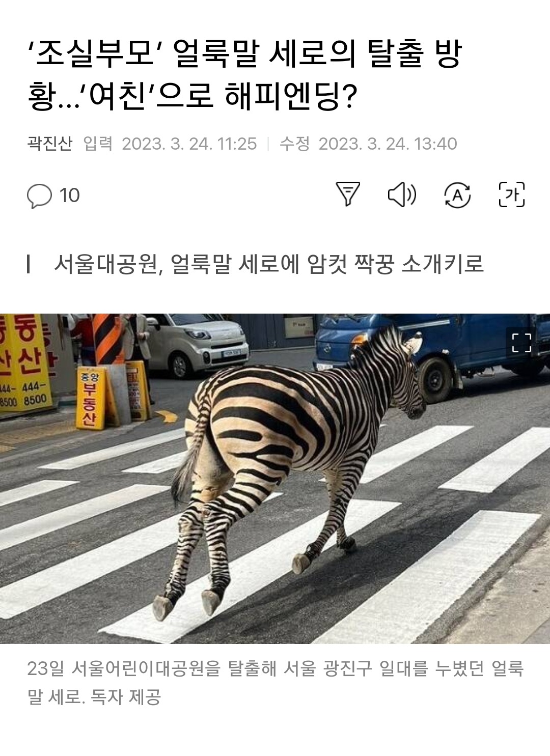Open reporter 곽진산 profile link
Viewport: 550px width, 756px height.
pos(50,144)
